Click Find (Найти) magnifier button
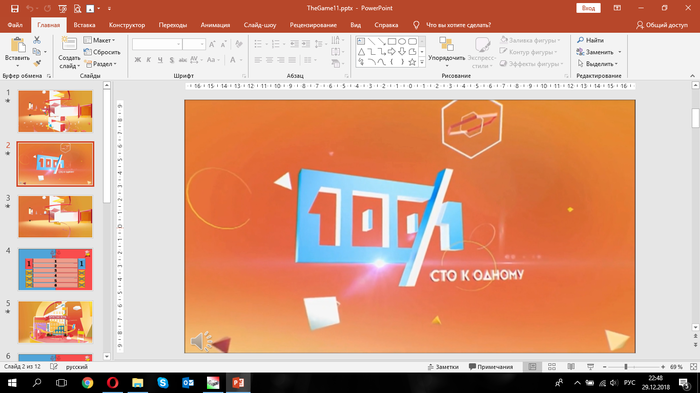Screen dimensions: 700x393 pos(590,40)
